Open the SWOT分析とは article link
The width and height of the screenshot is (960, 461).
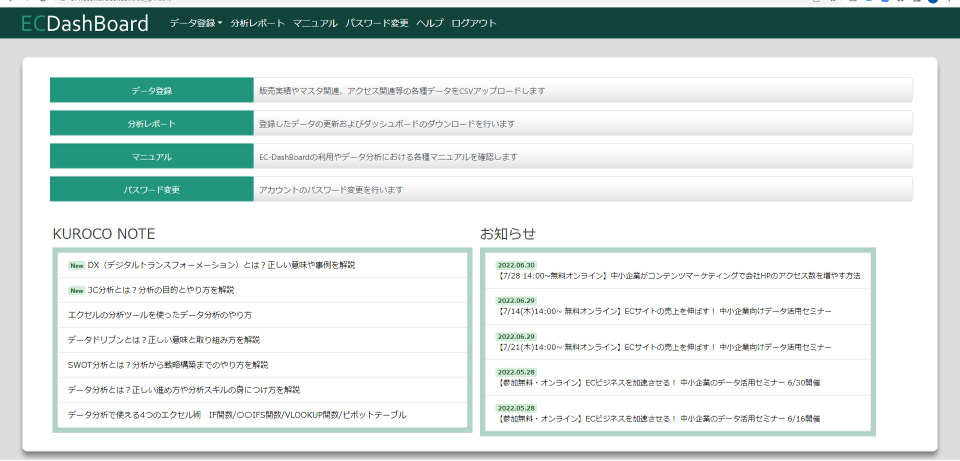(x=168, y=365)
